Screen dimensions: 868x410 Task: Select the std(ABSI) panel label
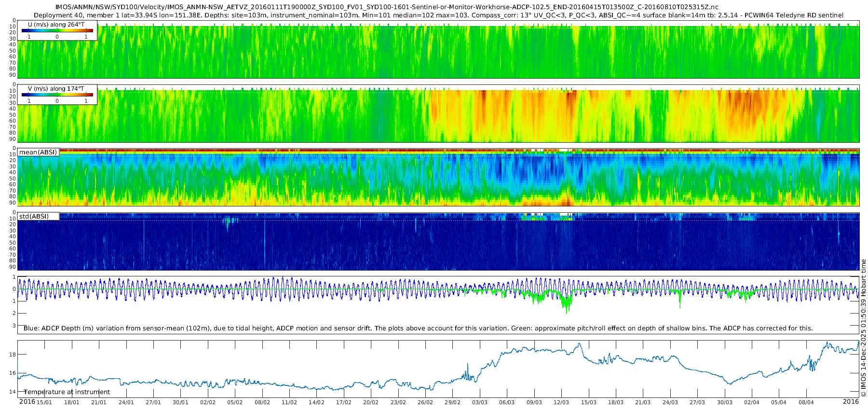(39, 216)
